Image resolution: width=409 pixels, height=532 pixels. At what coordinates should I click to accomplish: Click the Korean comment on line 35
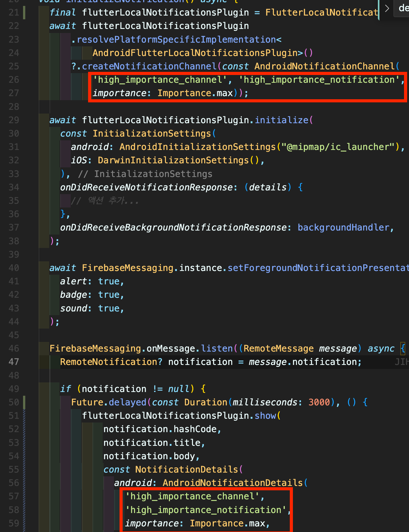point(105,201)
